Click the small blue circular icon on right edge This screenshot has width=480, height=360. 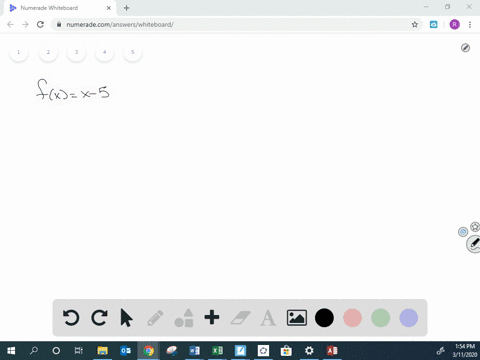(x=463, y=232)
